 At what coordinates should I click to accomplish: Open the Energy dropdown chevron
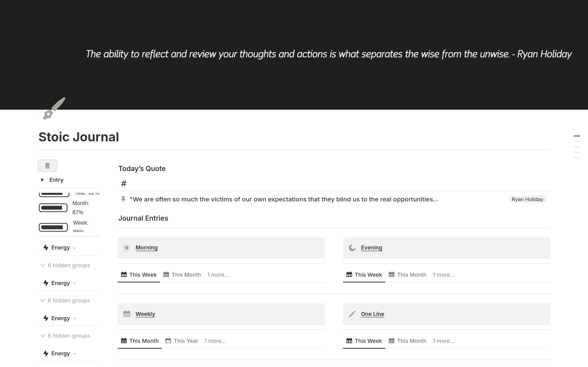click(74, 248)
